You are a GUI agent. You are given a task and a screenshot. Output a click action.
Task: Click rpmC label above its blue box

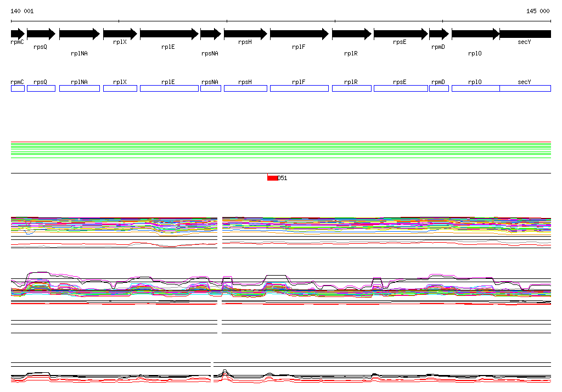coord(17,82)
